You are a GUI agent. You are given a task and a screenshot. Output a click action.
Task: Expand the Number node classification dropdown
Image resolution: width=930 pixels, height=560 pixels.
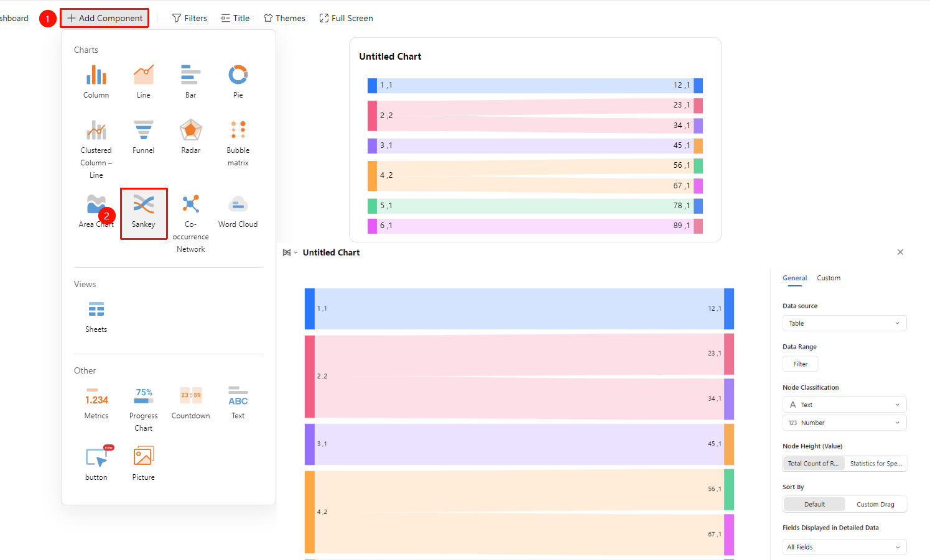[844, 423]
